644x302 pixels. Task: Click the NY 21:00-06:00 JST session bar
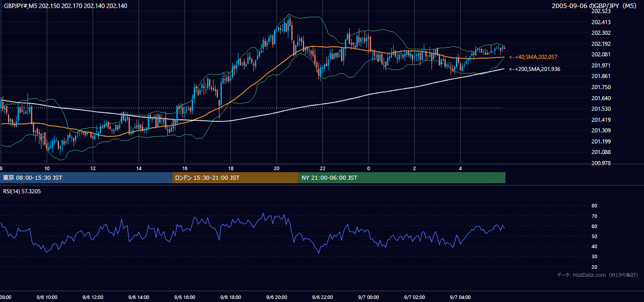[402, 178]
